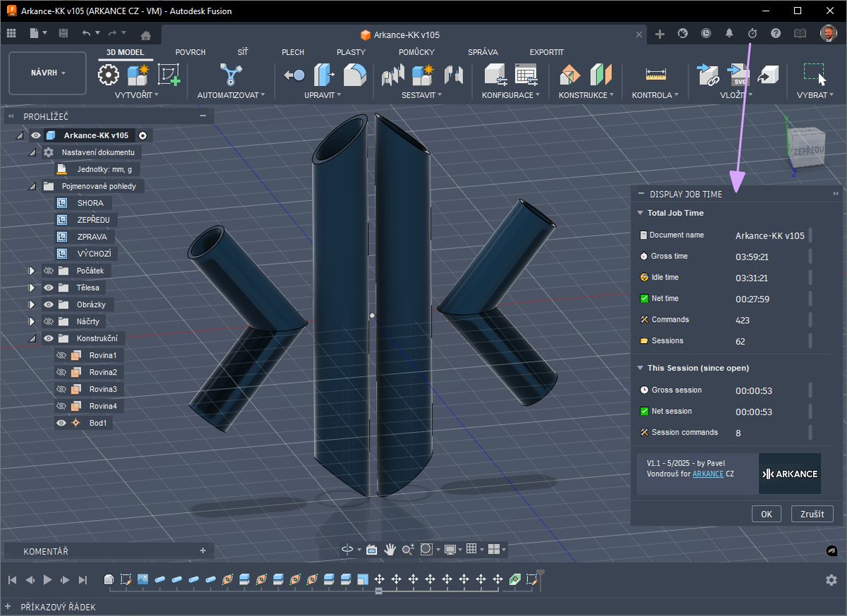Collapse the Total Job Time section
Viewport: 847px width, 616px height.
click(640, 212)
